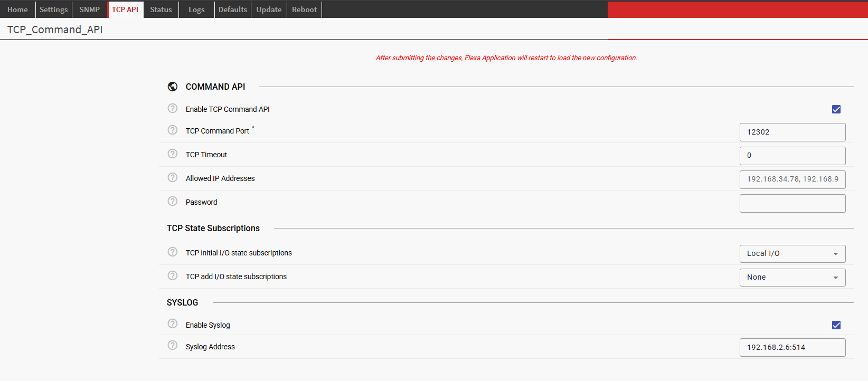Go to the Logs tab
Image resolution: width=868 pixels, height=381 pixels.
196,9
